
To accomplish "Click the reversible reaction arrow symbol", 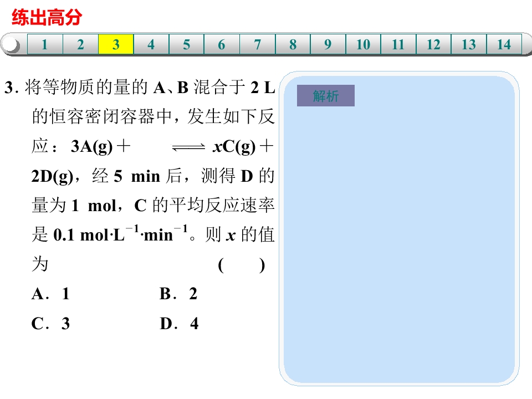I will click(188, 147).
